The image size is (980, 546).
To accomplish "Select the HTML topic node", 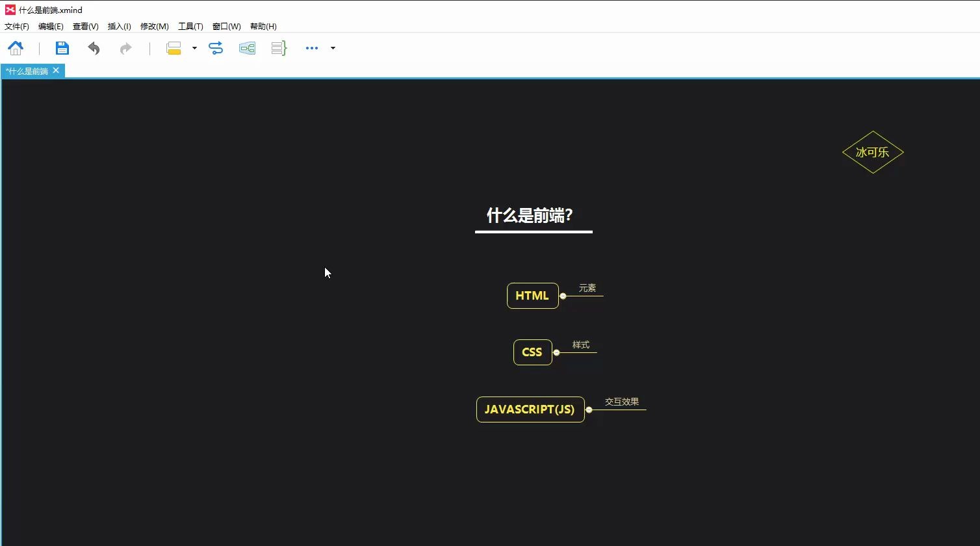I will coord(532,296).
